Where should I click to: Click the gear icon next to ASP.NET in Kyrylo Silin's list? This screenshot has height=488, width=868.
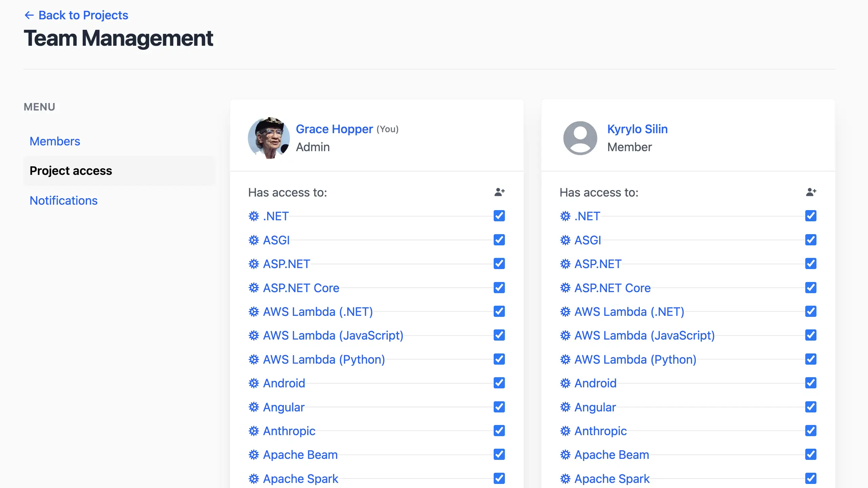click(565, 264)
